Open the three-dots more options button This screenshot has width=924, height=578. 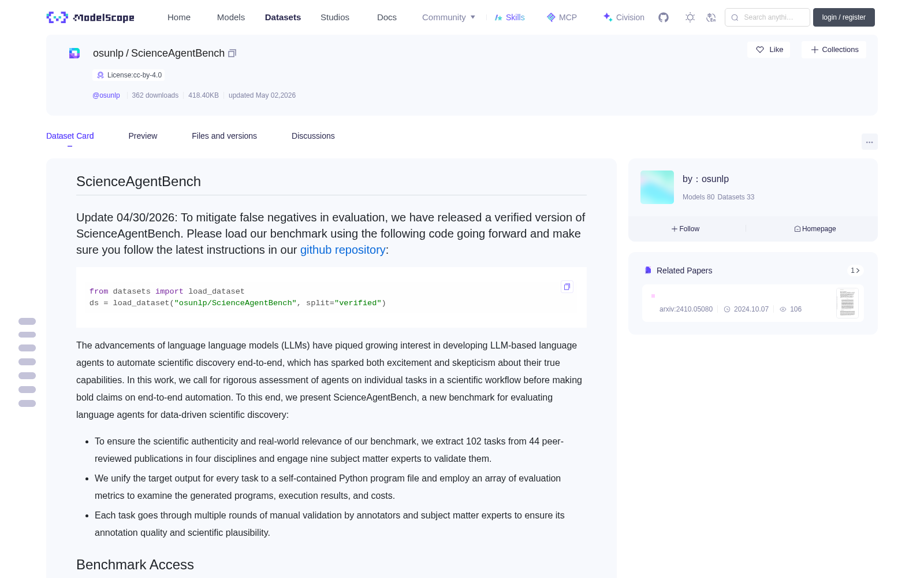click(869, 142)
